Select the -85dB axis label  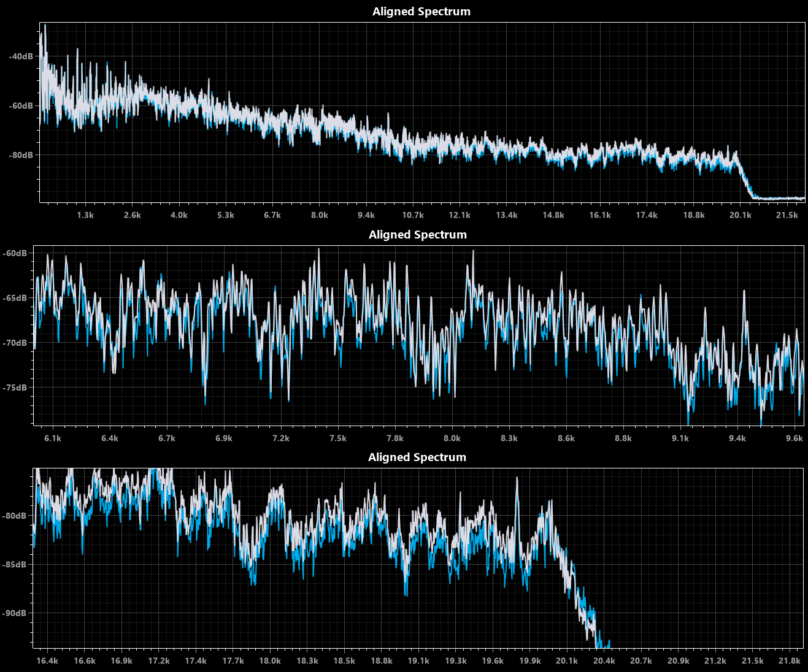tap(15, 565)
